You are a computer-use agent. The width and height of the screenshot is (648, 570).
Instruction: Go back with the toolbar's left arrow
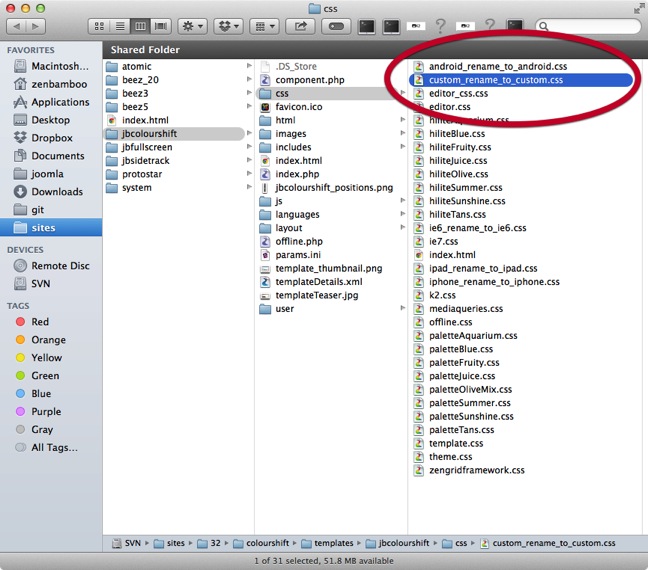(x=17, y=26)
